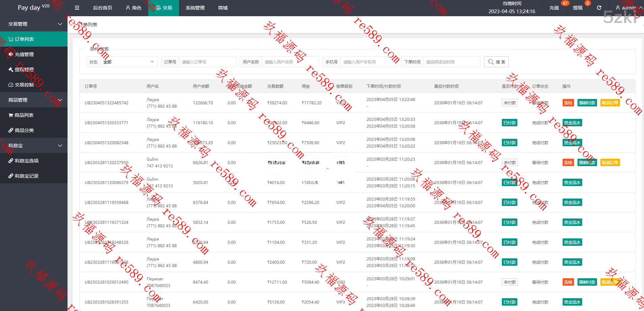
Task: Open the admin user dropdown
Action: [628, 8]
